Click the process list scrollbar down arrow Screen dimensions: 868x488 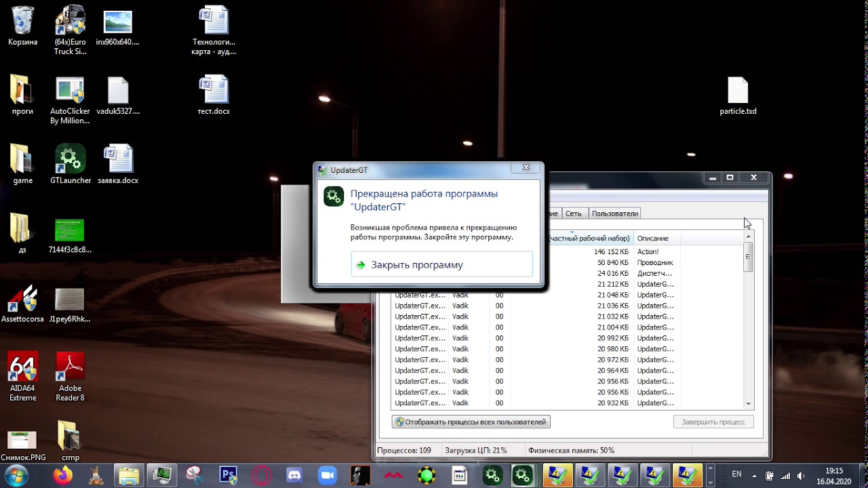click(x=749, y=404)
